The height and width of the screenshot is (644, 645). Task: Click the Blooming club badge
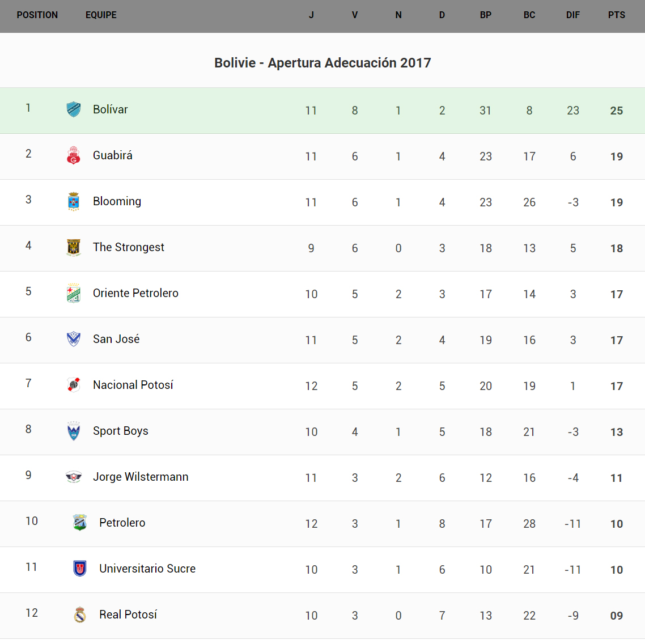tap(74, 201)
